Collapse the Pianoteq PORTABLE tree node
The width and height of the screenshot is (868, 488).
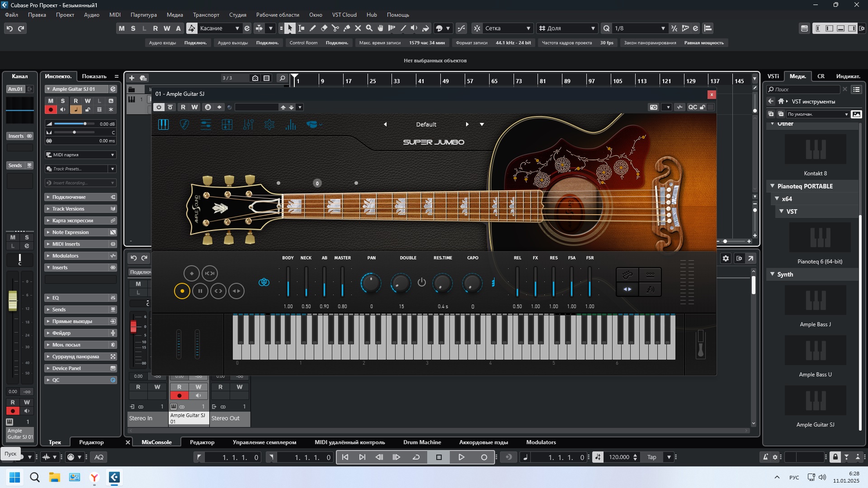773,186
